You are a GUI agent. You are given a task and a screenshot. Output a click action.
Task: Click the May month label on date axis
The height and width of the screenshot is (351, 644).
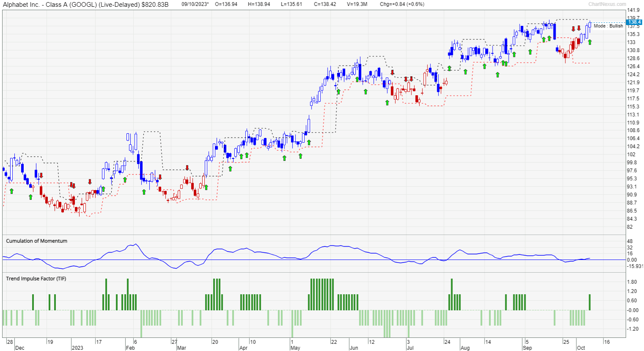pos(295,348)
